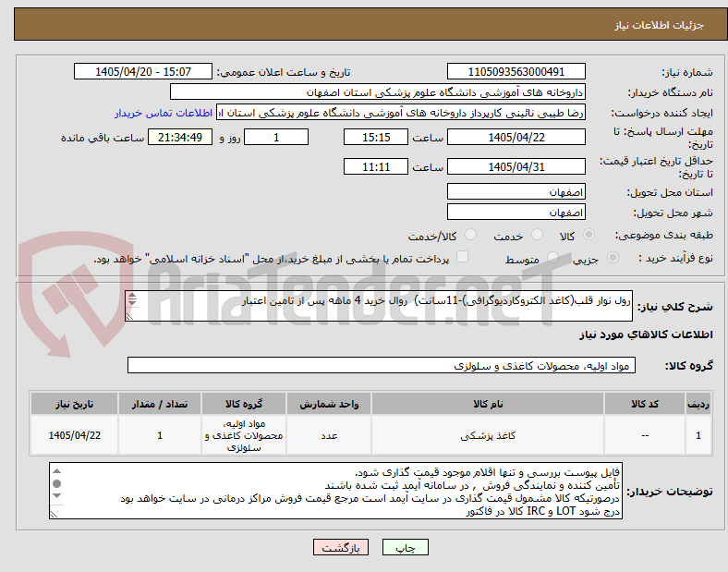Click resize handle of شرح کلی نیاز textarea
The image size is (728, 572).
pyautogui.click(x=130, y=316)
